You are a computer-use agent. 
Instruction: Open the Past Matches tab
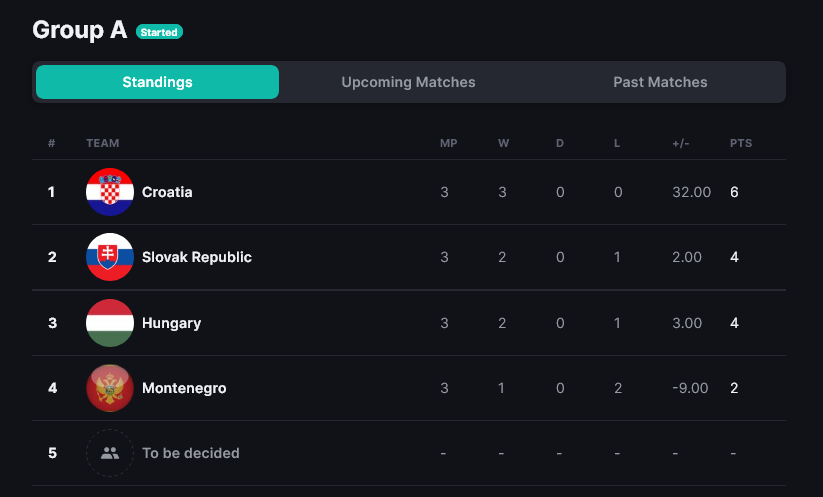(x=660, y=82)
